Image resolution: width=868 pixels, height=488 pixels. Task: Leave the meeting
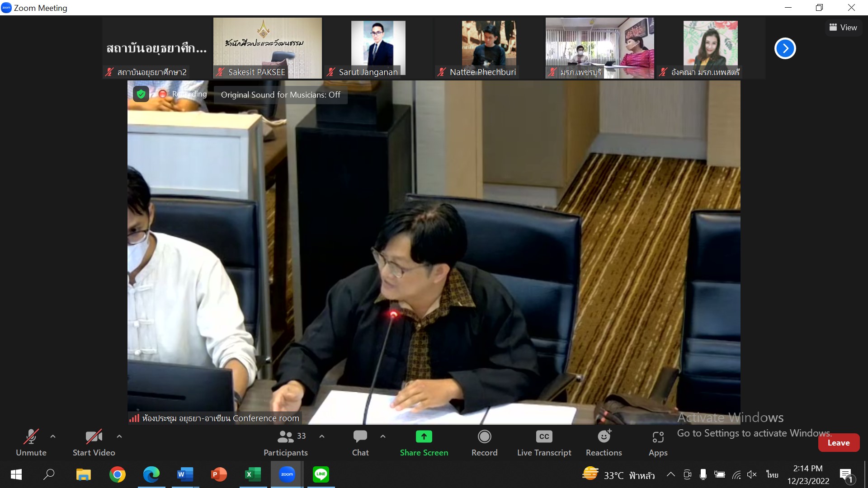pos(839,443)
